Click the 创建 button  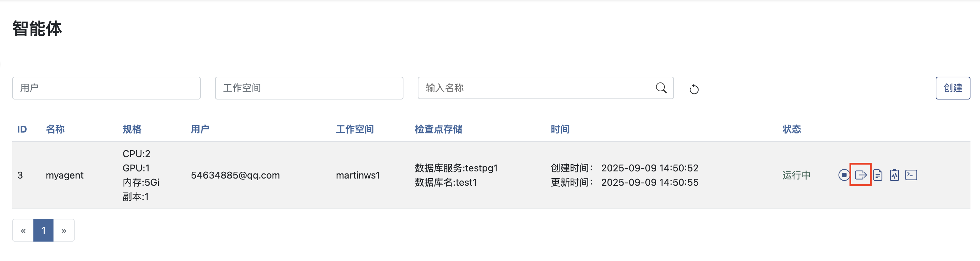tap(953, 88)
